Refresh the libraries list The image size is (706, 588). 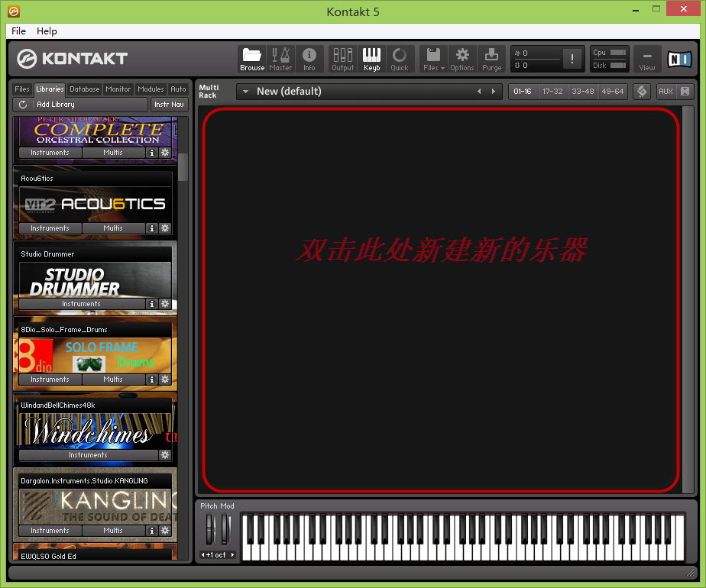coord(22,105)
